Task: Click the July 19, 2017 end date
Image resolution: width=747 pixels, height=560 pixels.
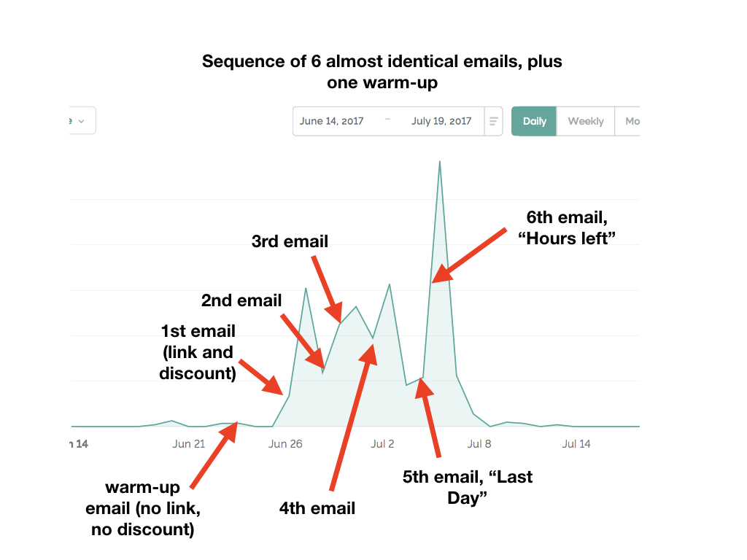Action: coord(441,121)
